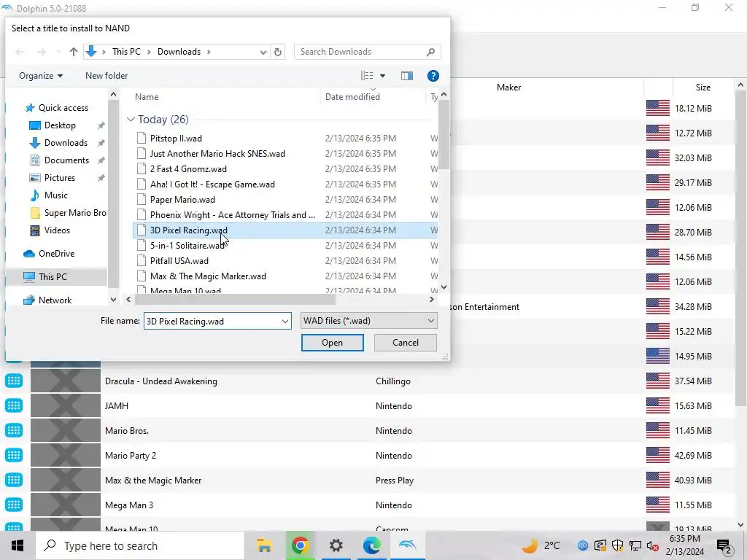Image resolution: width=747 pixels, height=560 pixels.
Task: Expand the File name dropdown arrow
Action: pos(285,322)
